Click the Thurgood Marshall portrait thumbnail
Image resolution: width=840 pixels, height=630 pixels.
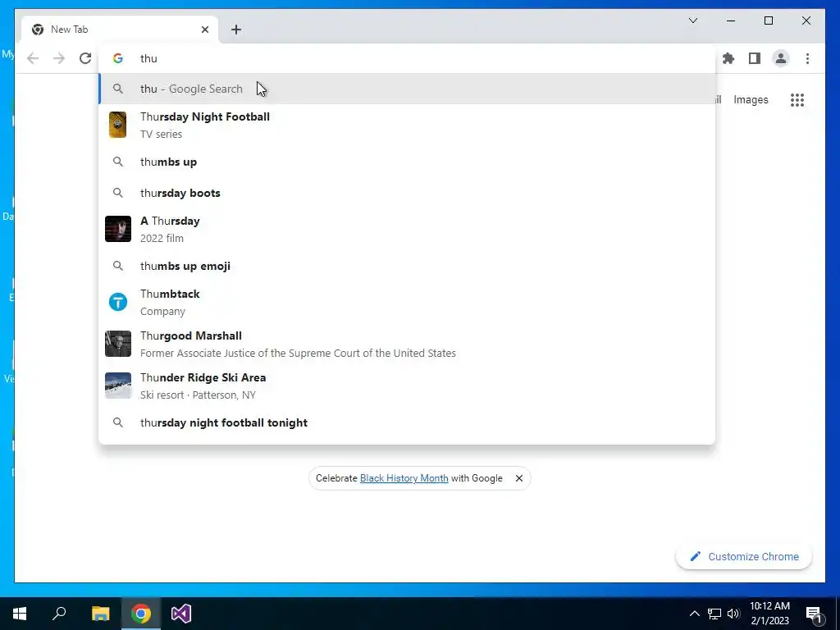click(x=118, y=344)
